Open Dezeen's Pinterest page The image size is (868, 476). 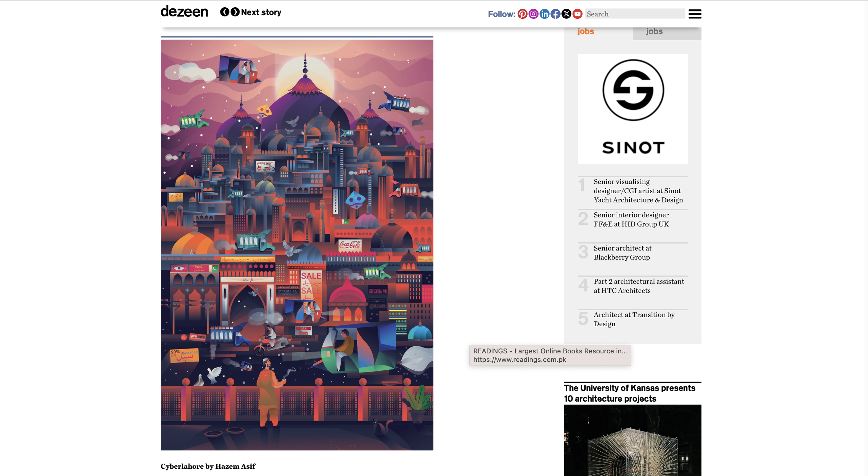(x=522, y=14)
